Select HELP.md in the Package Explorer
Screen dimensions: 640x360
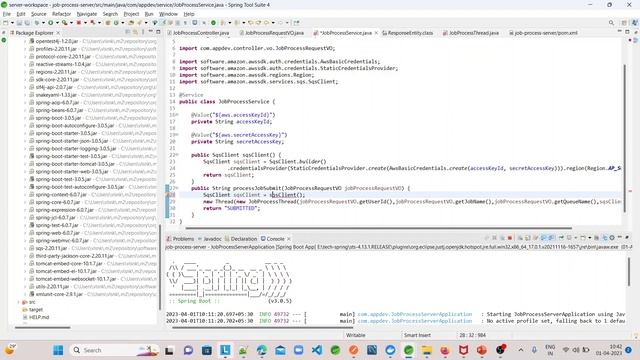click(36, 317)
